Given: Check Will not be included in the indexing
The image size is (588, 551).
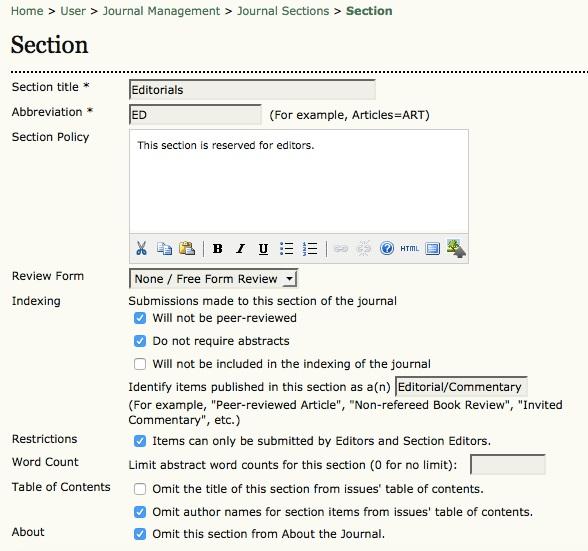Looking at the screenshot, I should (x=140, y=364).
